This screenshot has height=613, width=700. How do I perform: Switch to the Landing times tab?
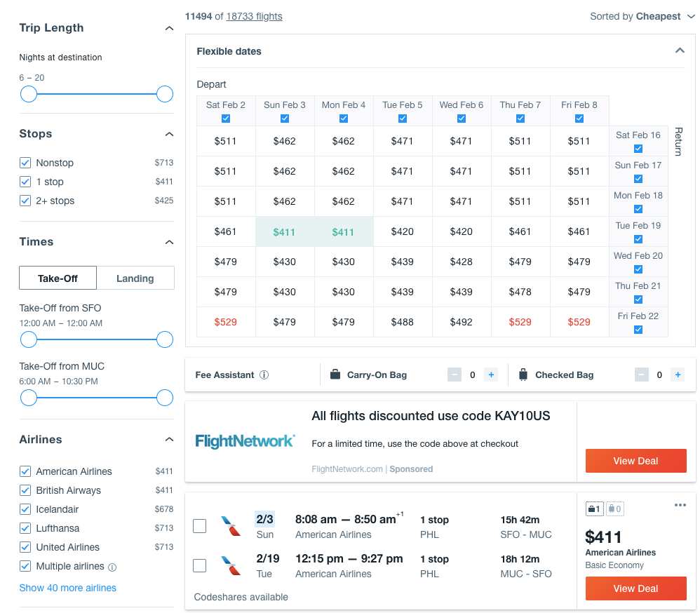pyautogui.click(x=135, y=278)
